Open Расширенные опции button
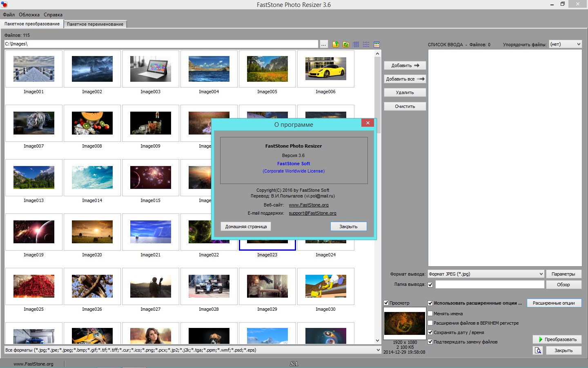The image size is (588, 368). [x=554, y=303]
